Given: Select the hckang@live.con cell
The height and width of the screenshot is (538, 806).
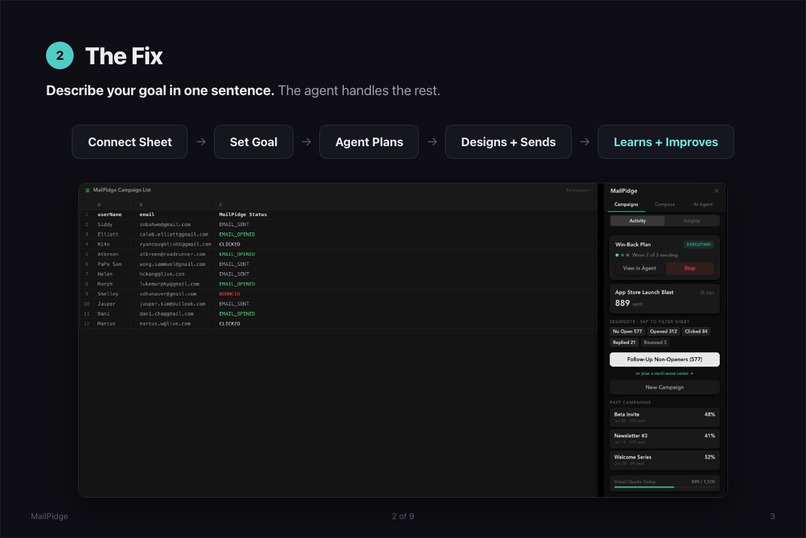Looking at the screenshot, I should pyautogui.click(x=162, y=274).
